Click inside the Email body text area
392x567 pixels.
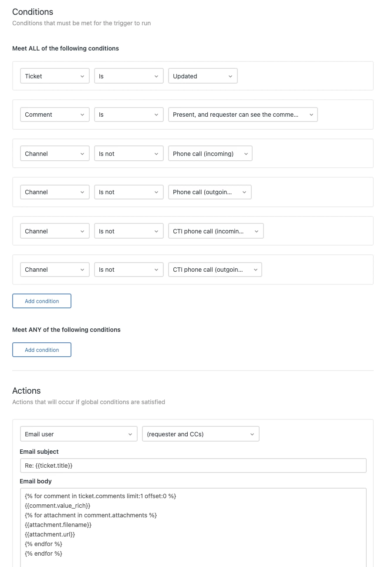(x=193, y=527)
